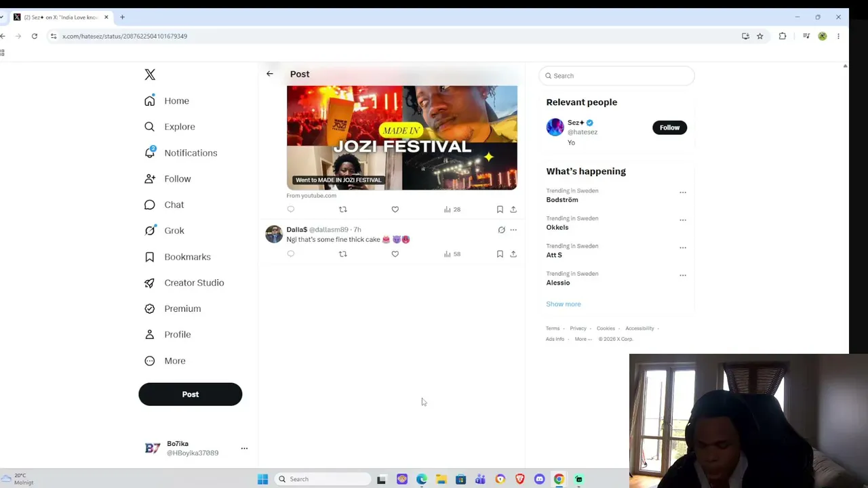The image size is (868, 488).
Task: Open options for Okkels trend
Action: (x=683, y=220)
